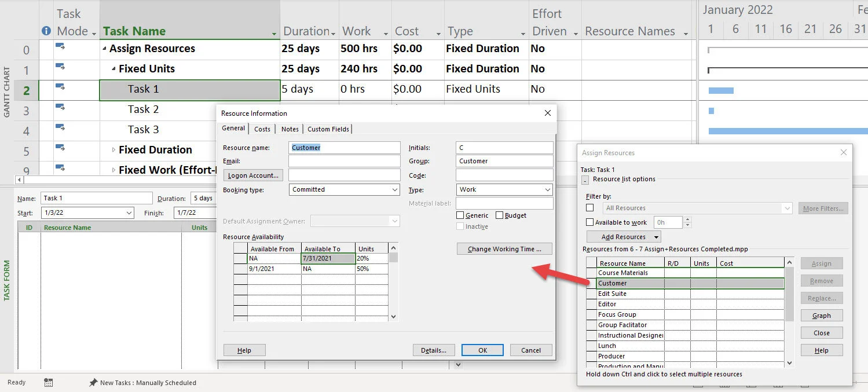Select the Editor resource row
Image resolution: width=868 pixels, height=392 pixels.
point(690,304)
